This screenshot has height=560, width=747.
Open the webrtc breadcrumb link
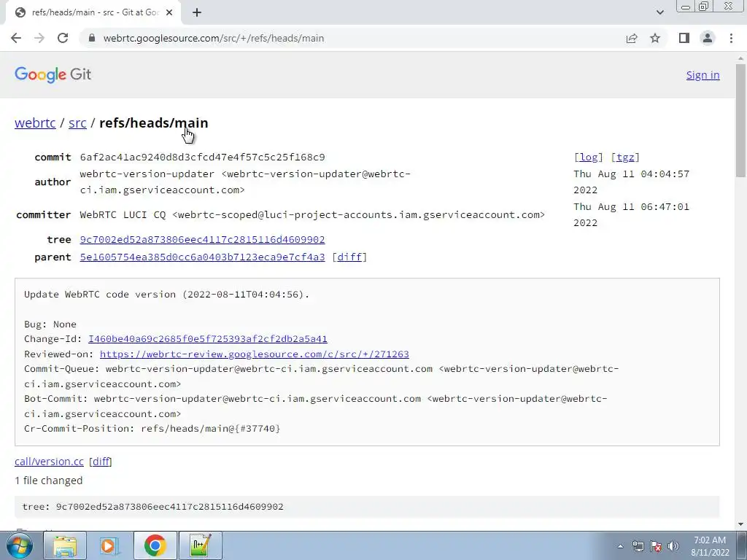35,122
